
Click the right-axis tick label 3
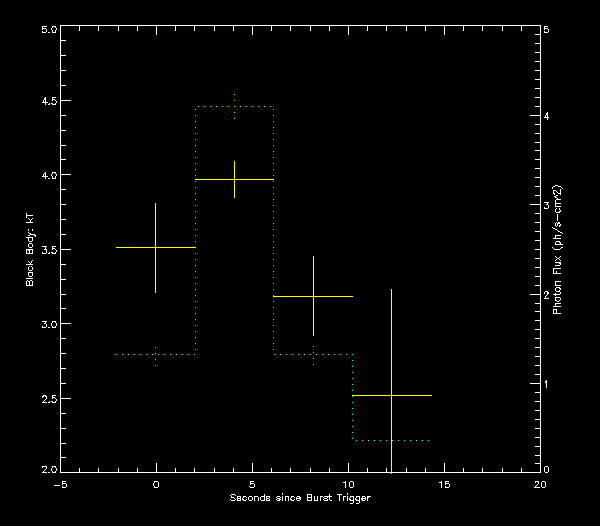click(546, 206)
